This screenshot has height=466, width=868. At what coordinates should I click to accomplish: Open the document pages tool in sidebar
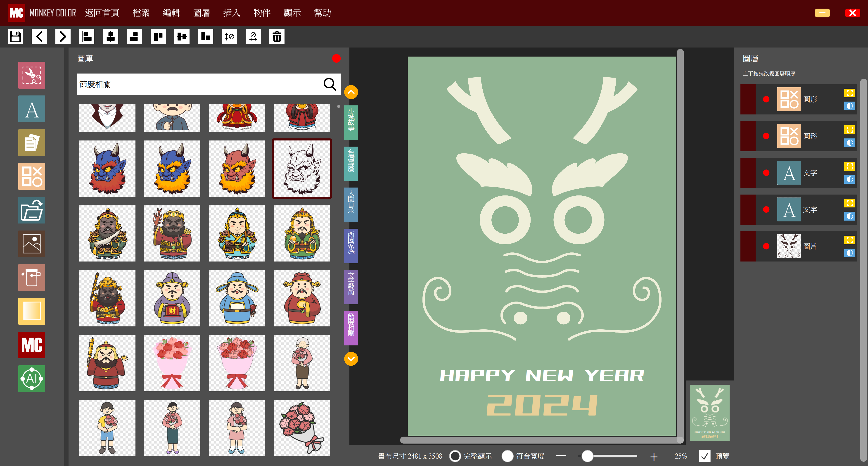(x=32, y=143)
